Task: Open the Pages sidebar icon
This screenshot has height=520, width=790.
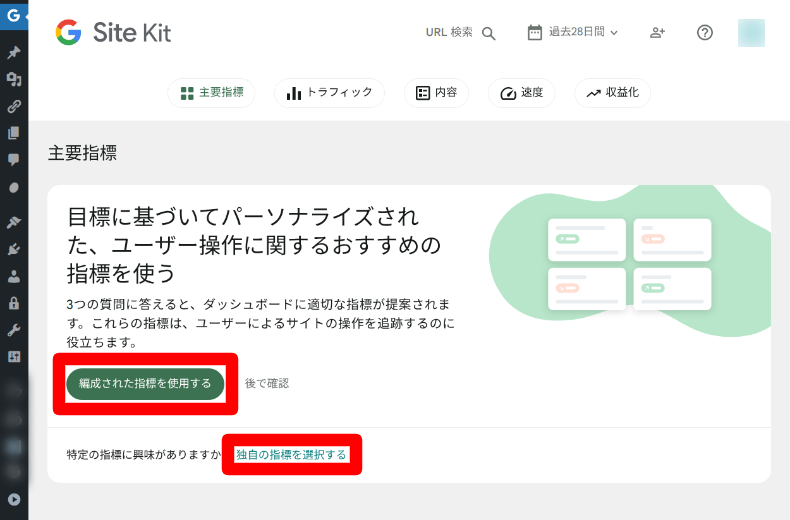Action: pyautogui.click(x=14, y=133)
